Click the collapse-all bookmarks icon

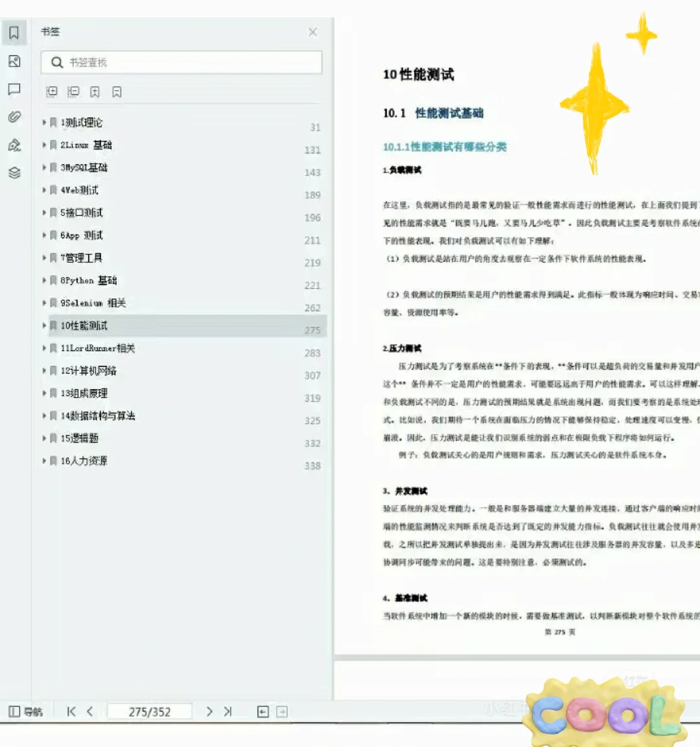point(73,91)
